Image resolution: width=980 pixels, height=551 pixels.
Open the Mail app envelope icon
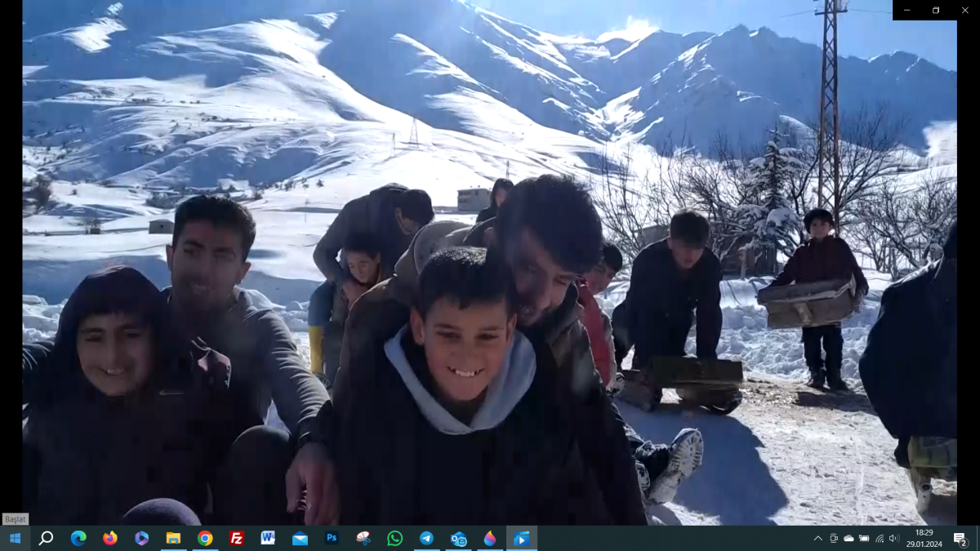[300, 538]
